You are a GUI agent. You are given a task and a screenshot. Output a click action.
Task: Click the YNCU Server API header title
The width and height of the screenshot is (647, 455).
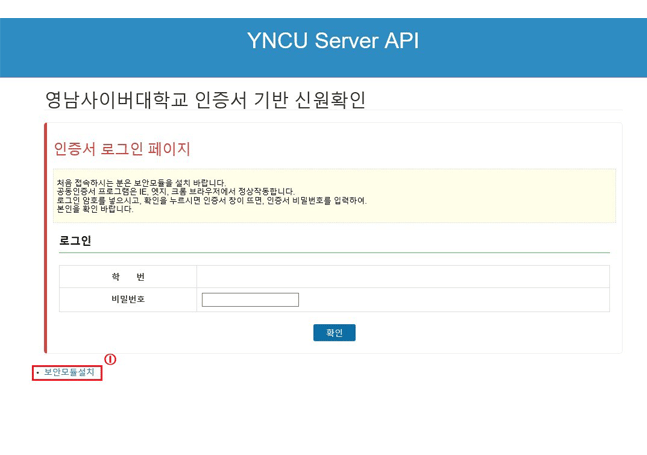333,41
